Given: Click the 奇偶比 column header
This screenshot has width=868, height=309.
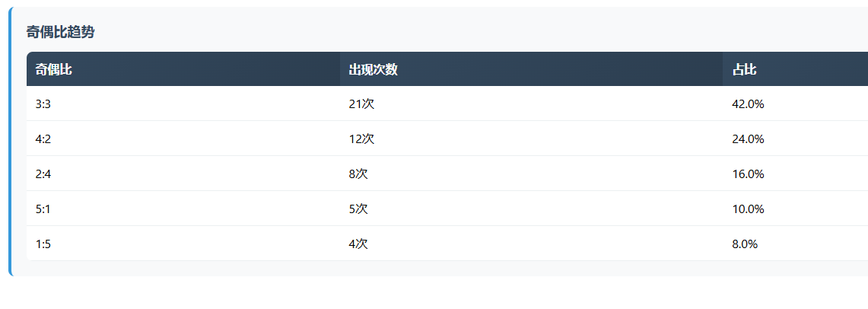Looking at the screenshot, I should tap(53, 69).
